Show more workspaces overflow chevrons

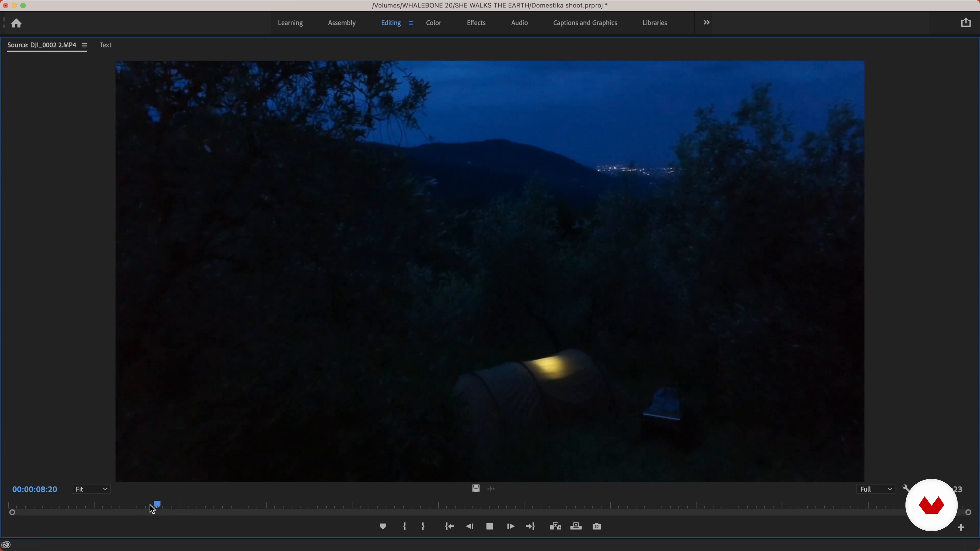pyautogui.click(x=706, y=22)
